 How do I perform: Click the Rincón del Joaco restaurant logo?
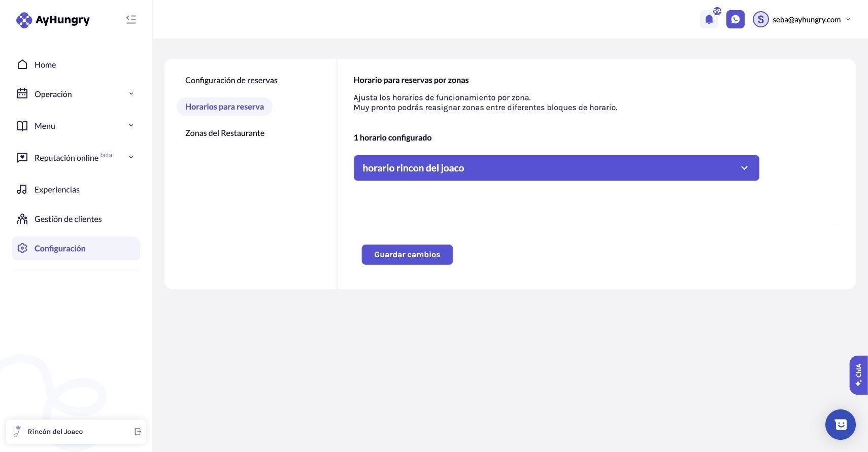[17, 432]
